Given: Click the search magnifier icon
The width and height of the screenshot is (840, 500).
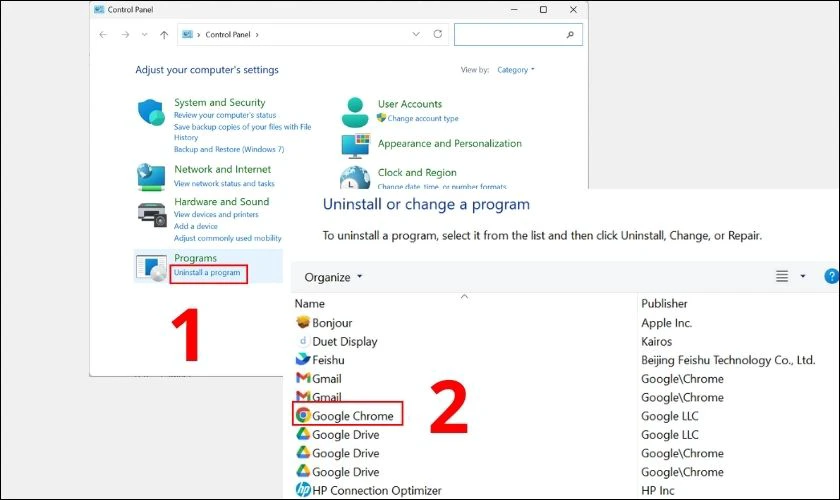Looking at the screenshot, I should tap(570, 35).
